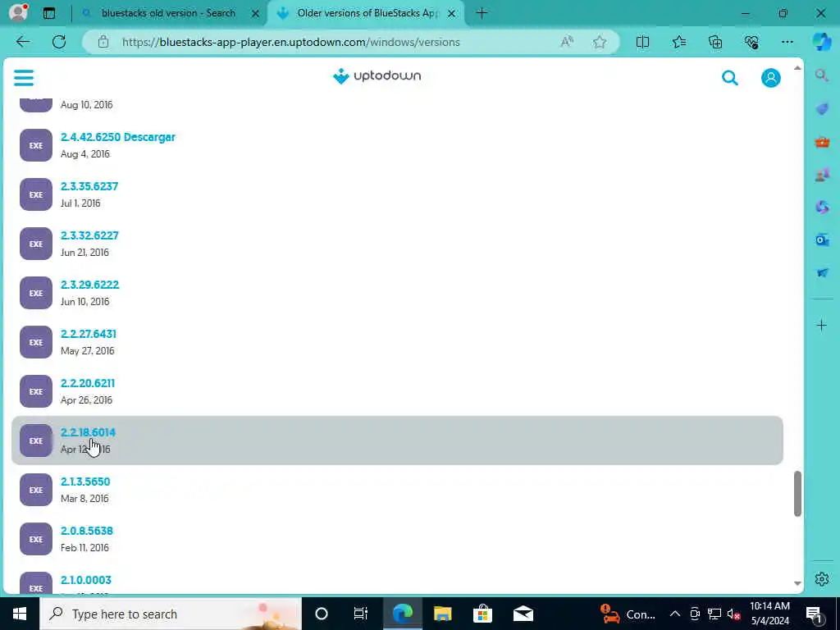This screenshot has width=840, height=630.
Task: Open the Edge profile avatar
Action: pos(18,12)
